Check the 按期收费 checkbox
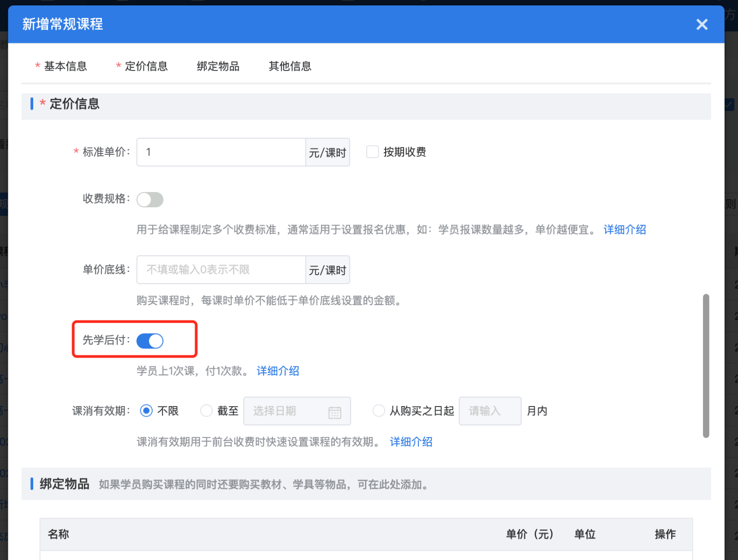 click(x=372, y=152)
